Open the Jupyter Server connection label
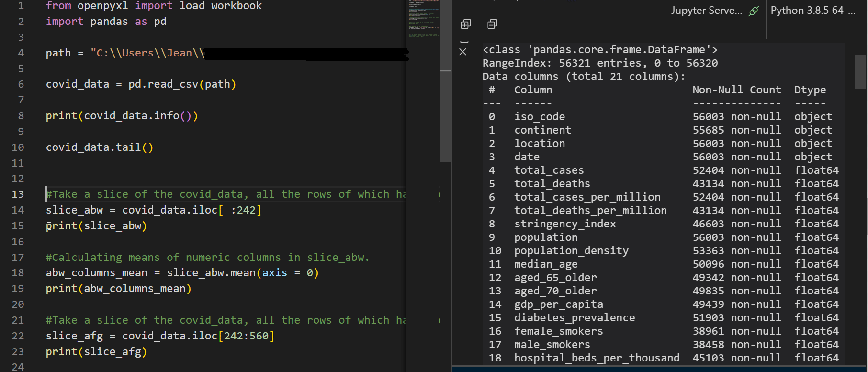The image size is (868, 372). click(x=706, y=11)
